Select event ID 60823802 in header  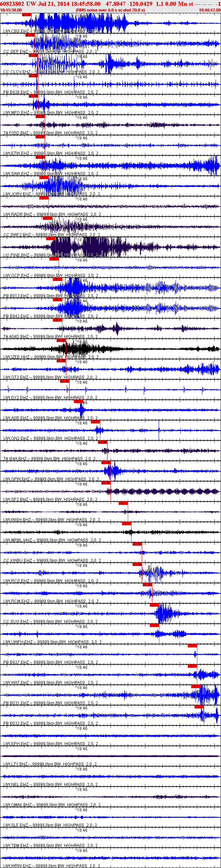(12, 4)
